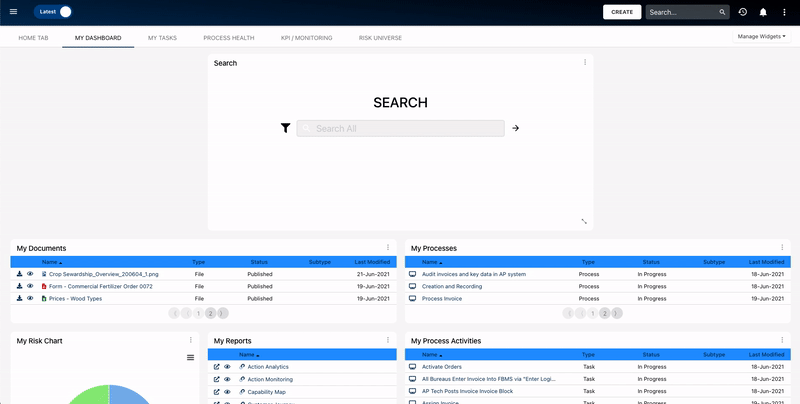Image resolution: width=800 pixels, height=404 pixels.
Task: Click monitor icon for Process Invoice
Action: coord(413,298)
